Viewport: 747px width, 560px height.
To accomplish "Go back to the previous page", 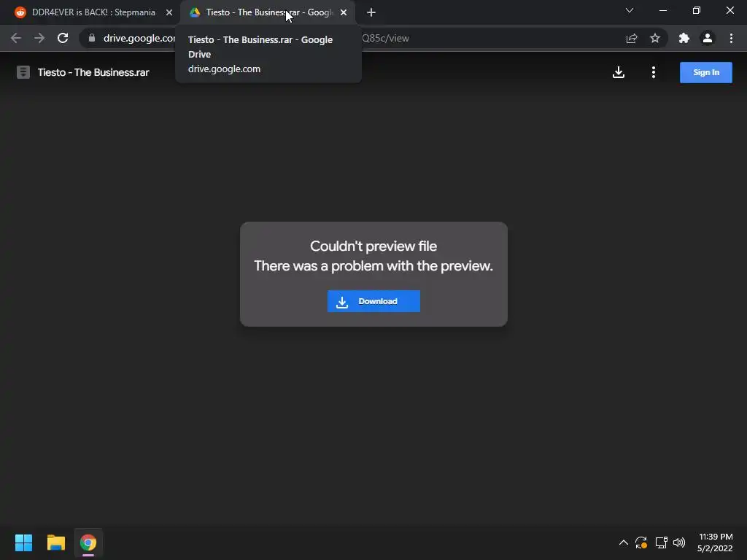I will pyautogui.click(x=16, y=38).
